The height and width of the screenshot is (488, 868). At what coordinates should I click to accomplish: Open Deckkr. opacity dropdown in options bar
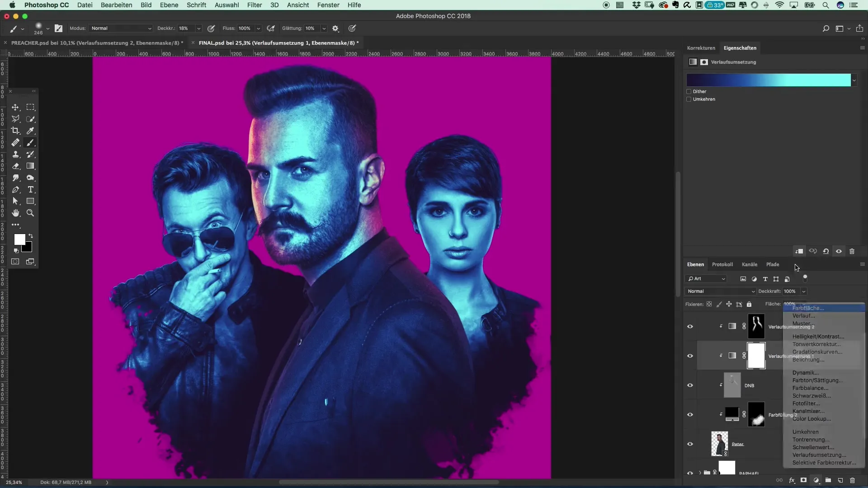point(198,28)
